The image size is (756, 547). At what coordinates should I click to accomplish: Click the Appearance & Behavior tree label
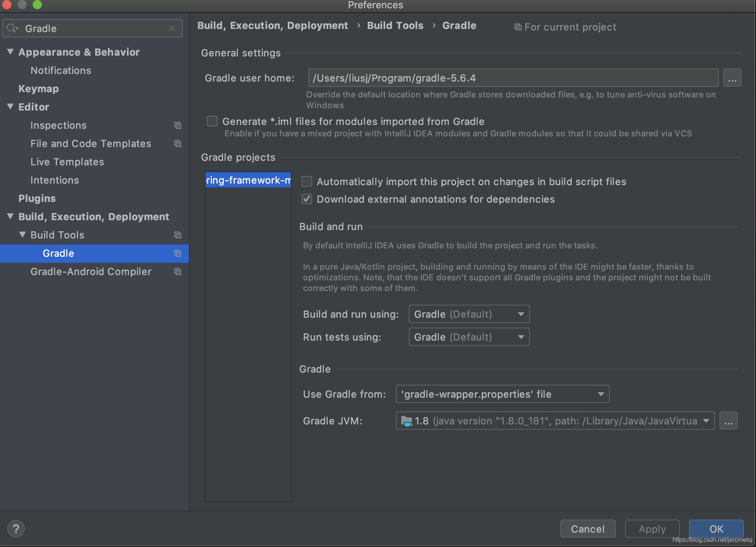pos(79,52)
